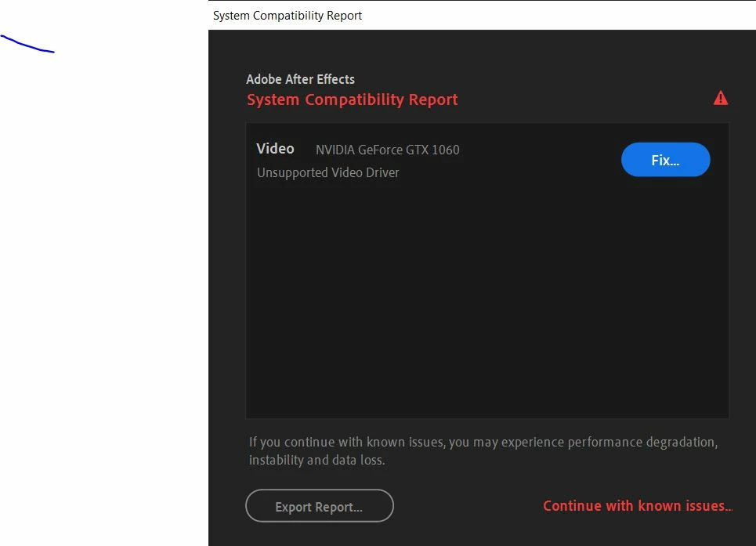This screenshot has height=546, width=756.
Task: Click the performance degradation warning text
Action: tap(483, 450)
